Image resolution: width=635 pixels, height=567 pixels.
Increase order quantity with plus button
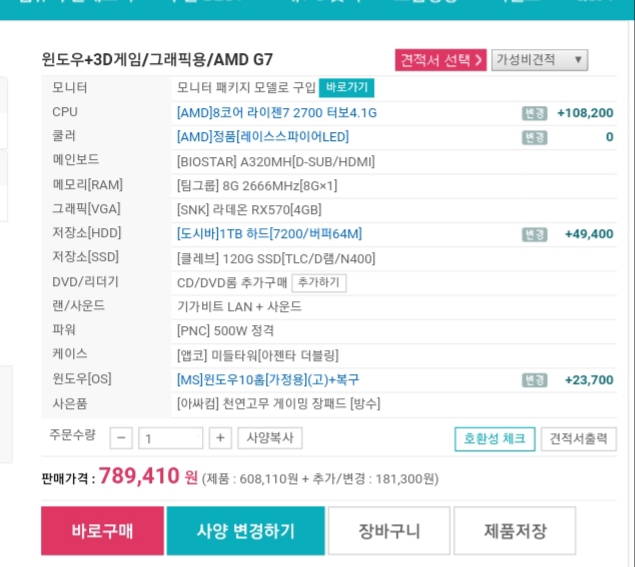221,438
